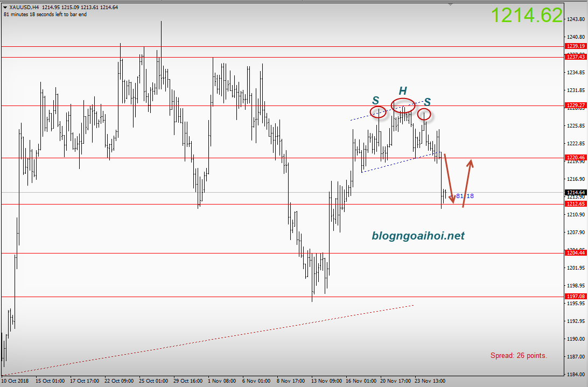Screen dimensions: 588x387
Task: Click the 'Spread: 26 points.' text
Action: [519, 355]
